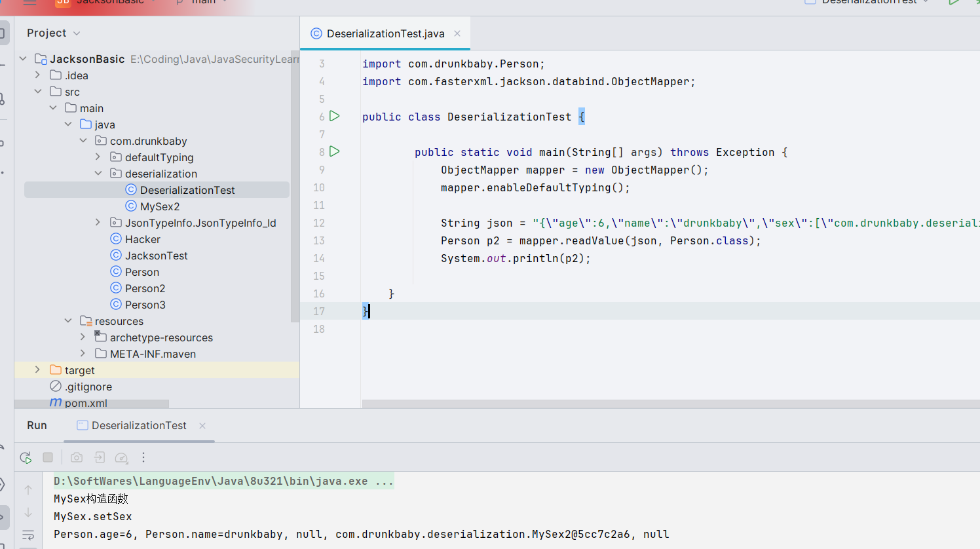Screen dimensions: 980x549
Task: Click the java.exe command line link in console
Action: click(223, 482)
